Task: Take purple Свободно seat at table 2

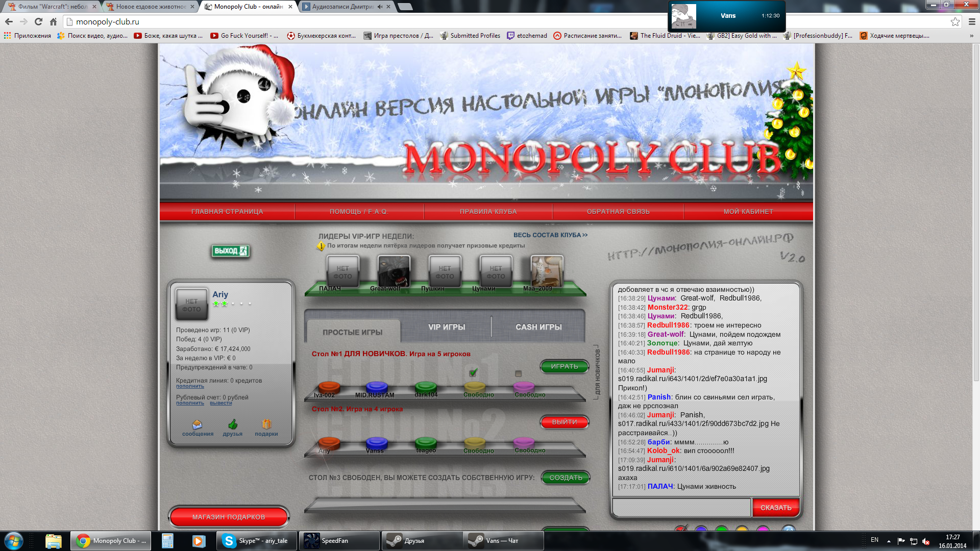Action: pos(524,443)
